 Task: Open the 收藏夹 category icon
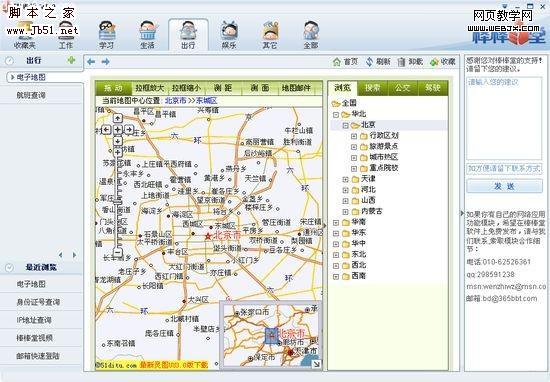tap(24, 35)
